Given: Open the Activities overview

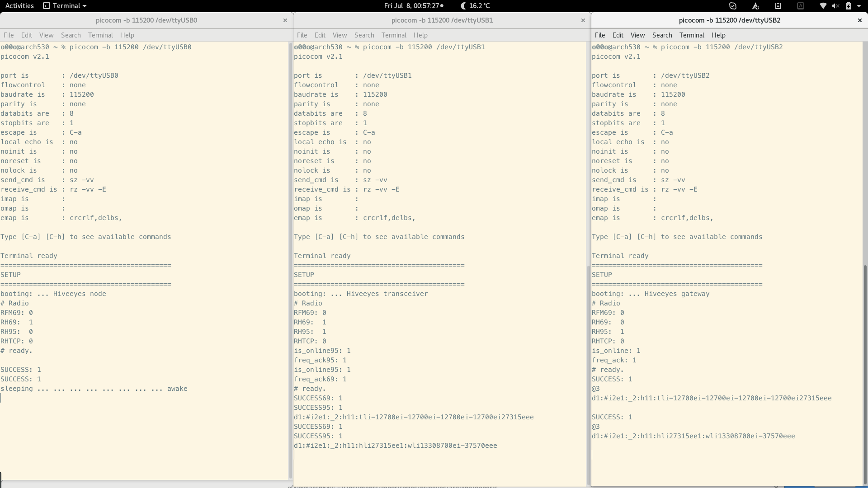Looking at the screenshot, I should point(19,6).
